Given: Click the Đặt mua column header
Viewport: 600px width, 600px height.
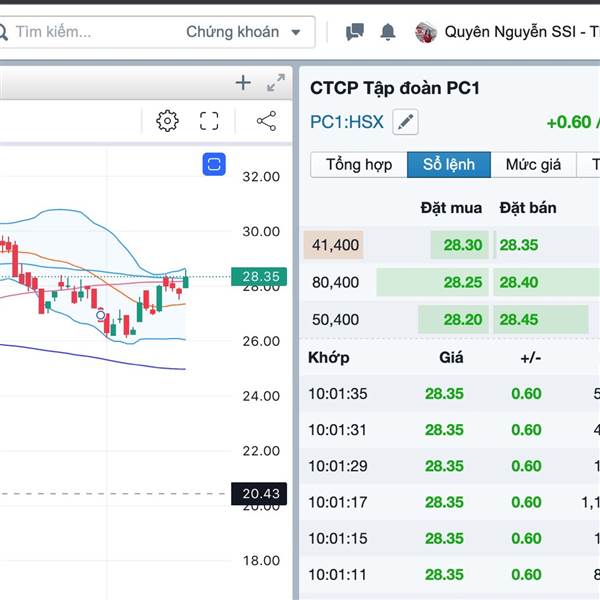Looking at the screenshot, I should (x=451, y=208).
